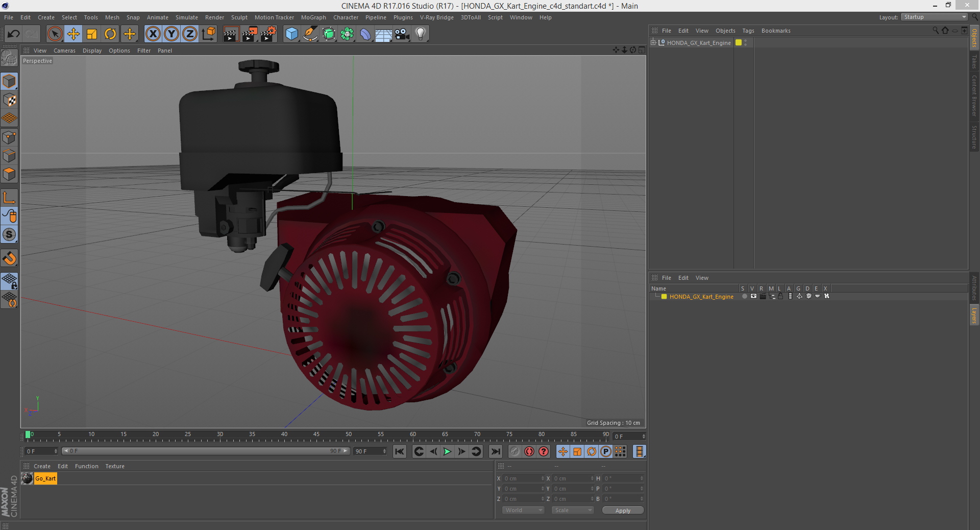This screenshot has height=530, width=980.
Task: Switch to Texture mode
Action: click(9, 100)
